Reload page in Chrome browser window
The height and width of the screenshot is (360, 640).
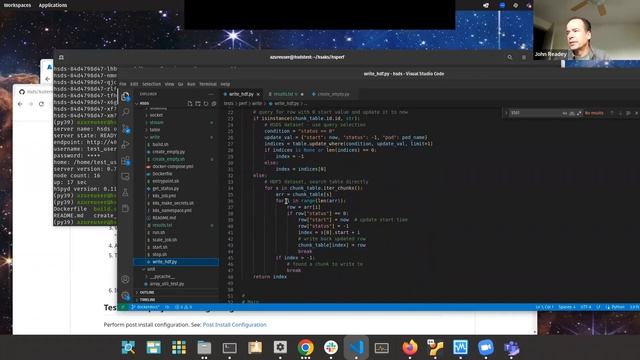click(x=41, y=104)
